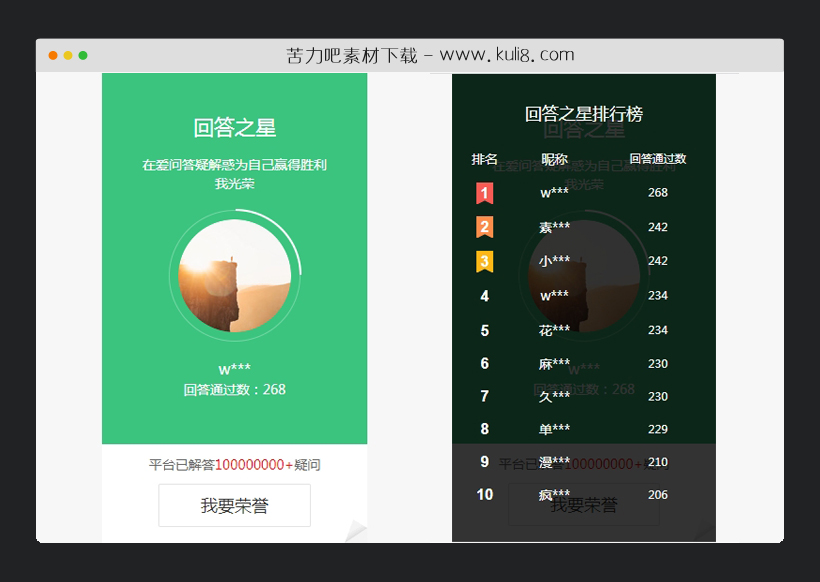Click the 我要荣誉 button
820x582 pixels.
point(234,505)
